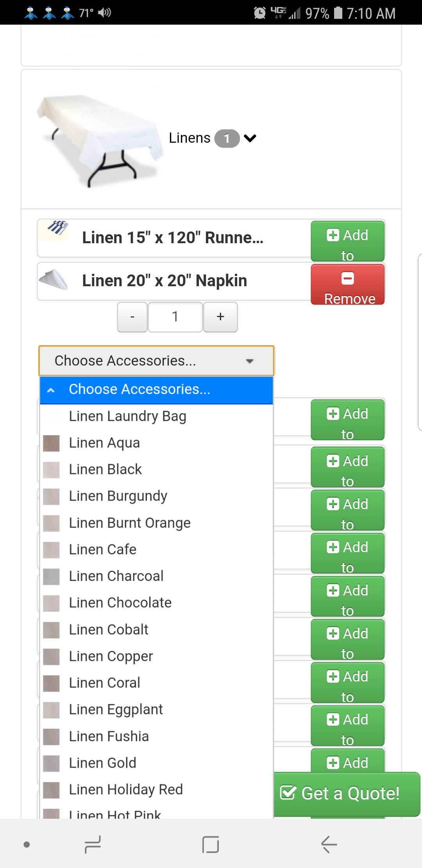Open the Choose Accessories combo box
422x868 pixels.
(156, 361)
